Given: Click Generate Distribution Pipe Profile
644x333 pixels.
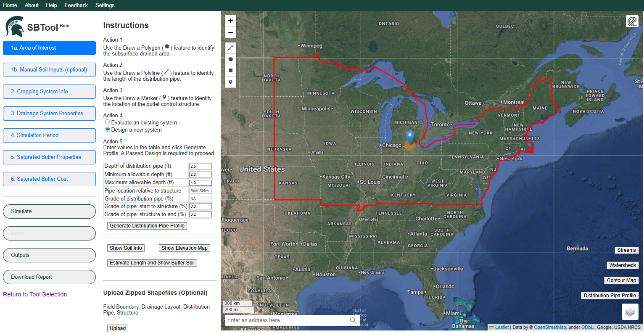Looking at the screenshot, I should 147,226.
